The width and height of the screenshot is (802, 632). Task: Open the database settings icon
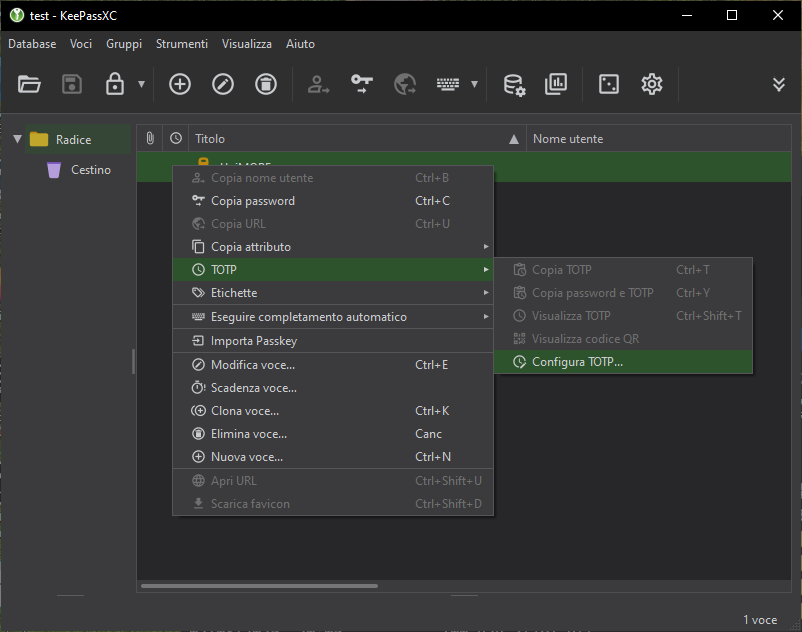tap(514, 84)
